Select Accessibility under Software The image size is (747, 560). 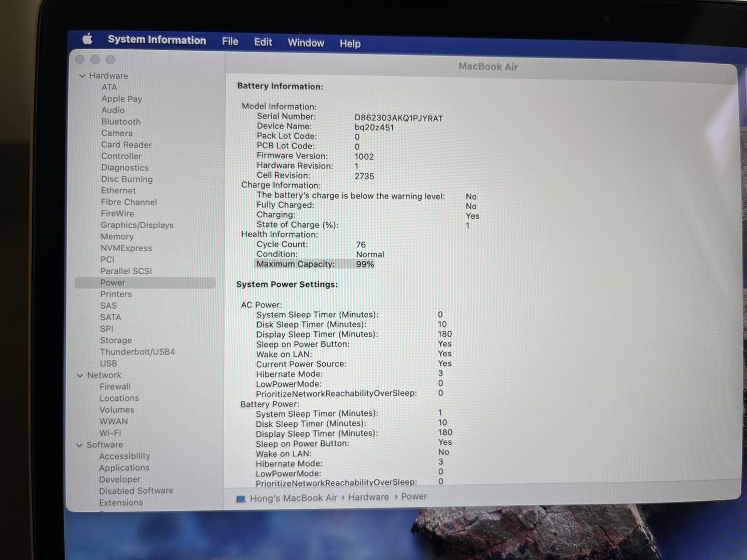pos(125,456)
